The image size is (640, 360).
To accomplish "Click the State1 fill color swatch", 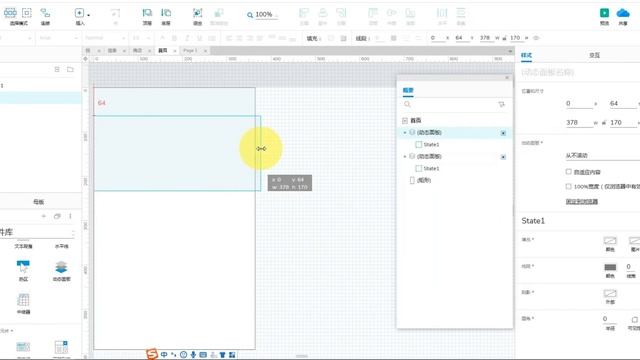I will (610, 240).
